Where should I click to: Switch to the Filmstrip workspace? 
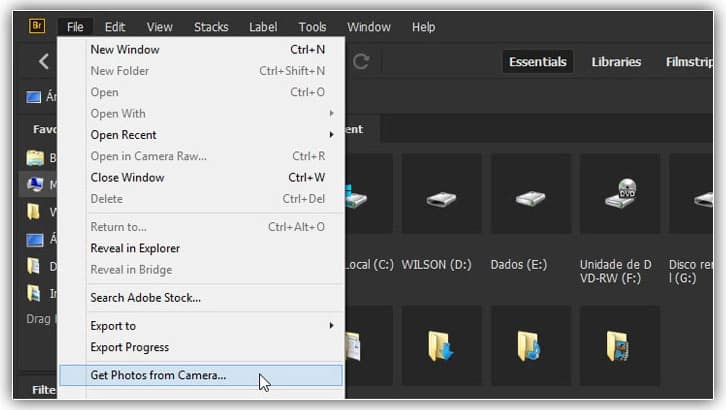click(689, 62)
